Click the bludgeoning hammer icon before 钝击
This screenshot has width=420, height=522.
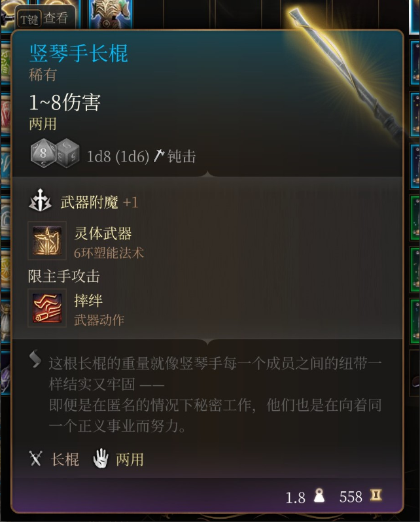tap(158, 156)
